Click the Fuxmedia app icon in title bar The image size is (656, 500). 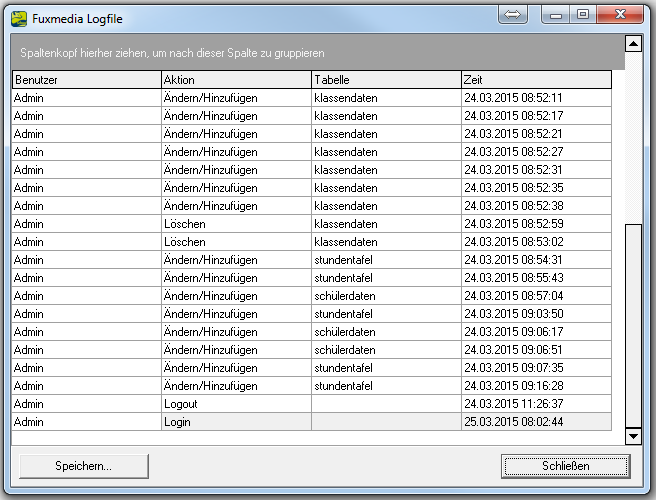[19, 19]
